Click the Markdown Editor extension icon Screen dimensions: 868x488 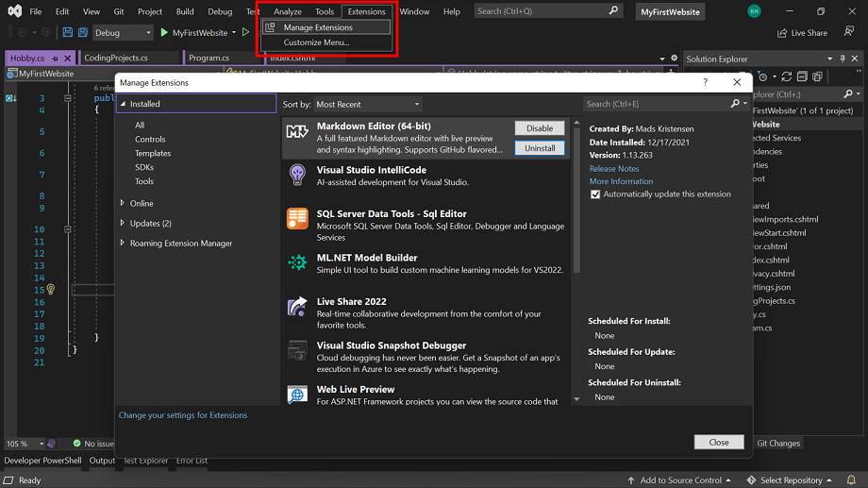coord(297,132)
